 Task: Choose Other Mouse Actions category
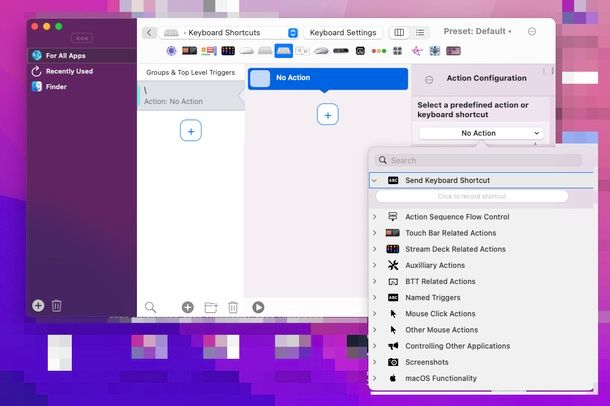[442, 330]
